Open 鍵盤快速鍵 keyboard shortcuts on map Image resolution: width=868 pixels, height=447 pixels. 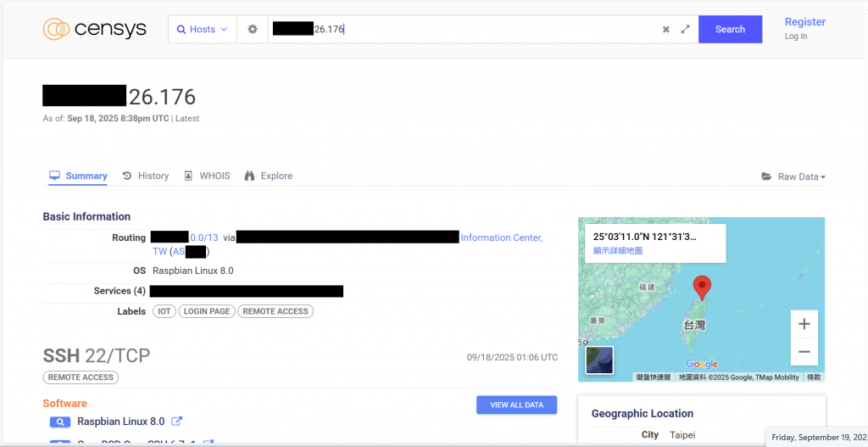coord(654,377)
